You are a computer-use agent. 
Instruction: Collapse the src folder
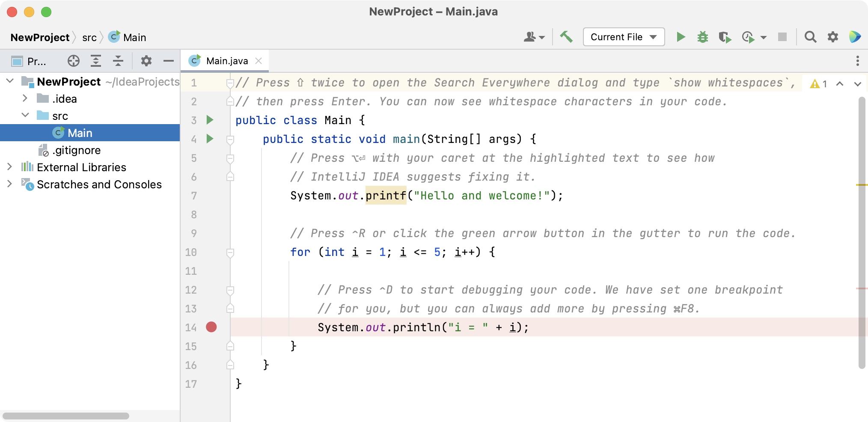click(x=25, y=115)
